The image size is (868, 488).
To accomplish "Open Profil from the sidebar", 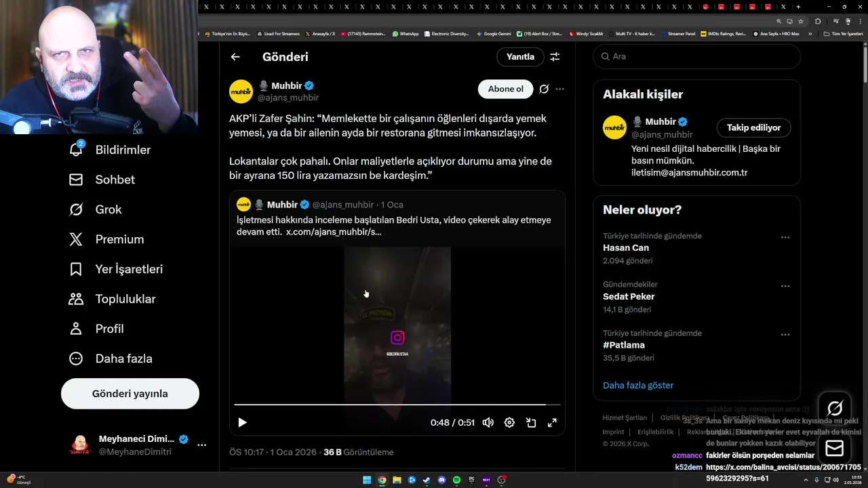I will (96, 329).
